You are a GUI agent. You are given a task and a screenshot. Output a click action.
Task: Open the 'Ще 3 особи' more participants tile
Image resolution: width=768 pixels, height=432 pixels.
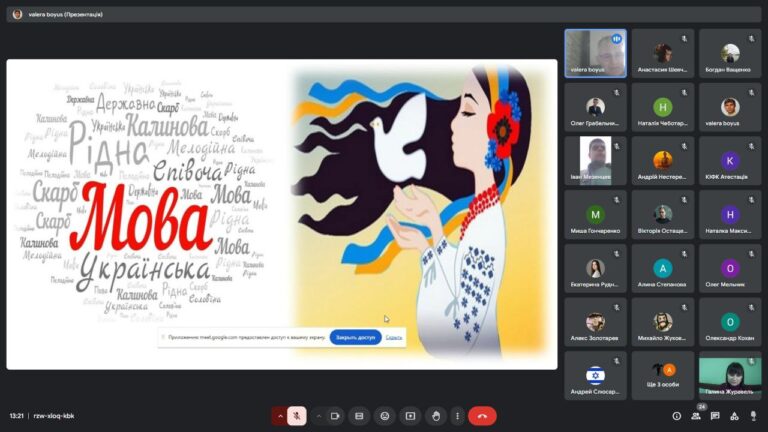pyautogui.click(x=662, y=376)
